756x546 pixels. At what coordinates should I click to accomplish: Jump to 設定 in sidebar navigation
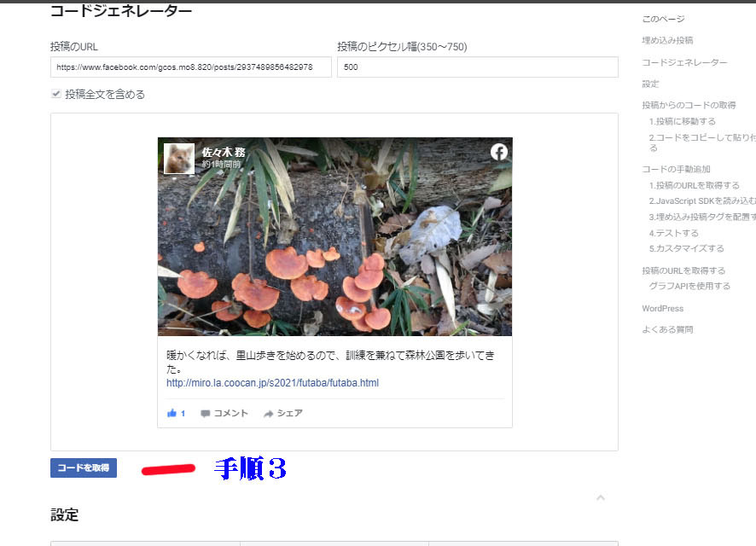(650, 84)
